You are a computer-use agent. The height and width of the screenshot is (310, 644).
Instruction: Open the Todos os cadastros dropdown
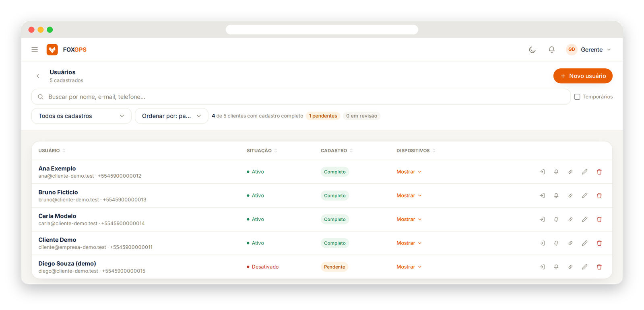(81, 116)
